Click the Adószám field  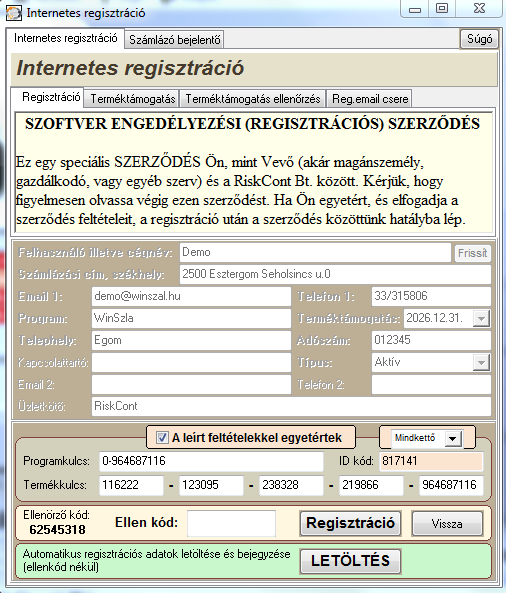point(431,340)
